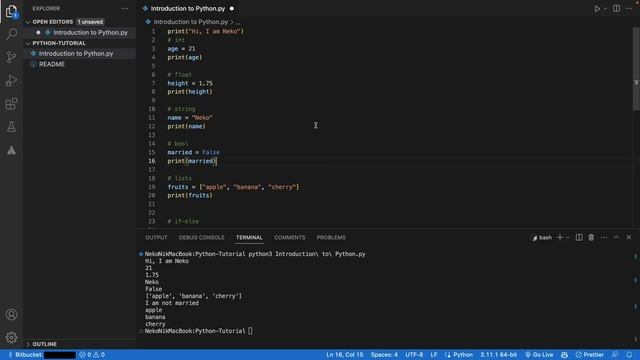
Task: Kill terminal with trash icon
Action: pos(591,237)
